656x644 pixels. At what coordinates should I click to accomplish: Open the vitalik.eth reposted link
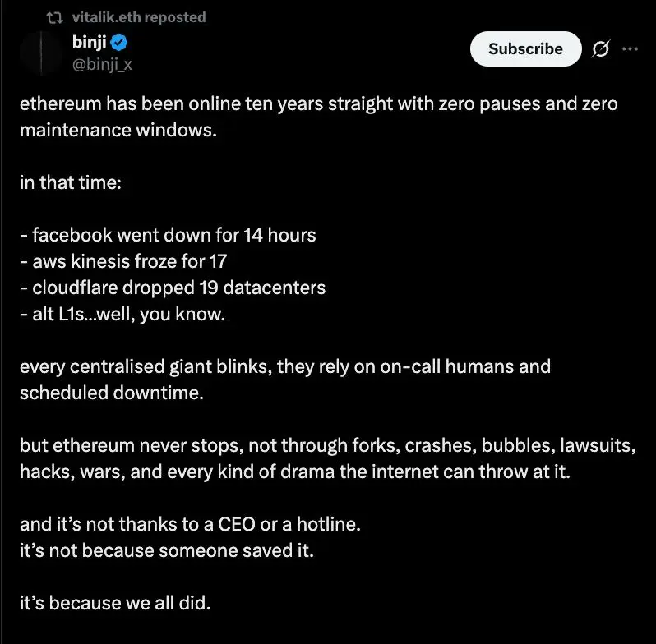[x=139, y=17]
